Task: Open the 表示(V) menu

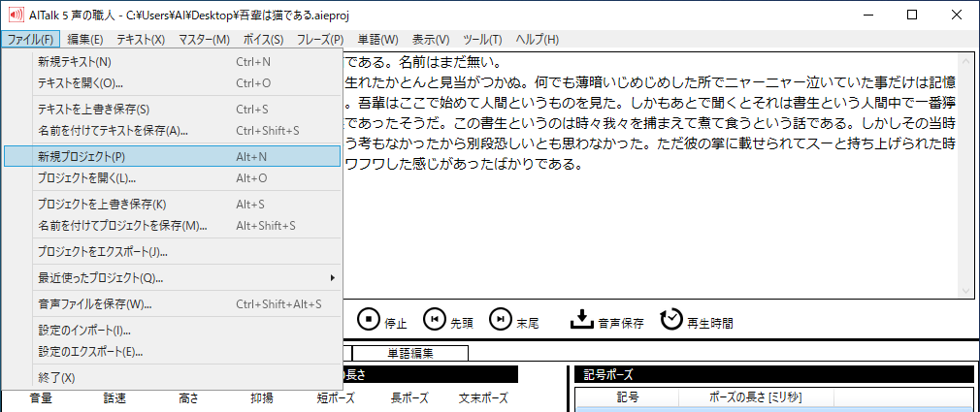Action: click(x=431, y=40)
